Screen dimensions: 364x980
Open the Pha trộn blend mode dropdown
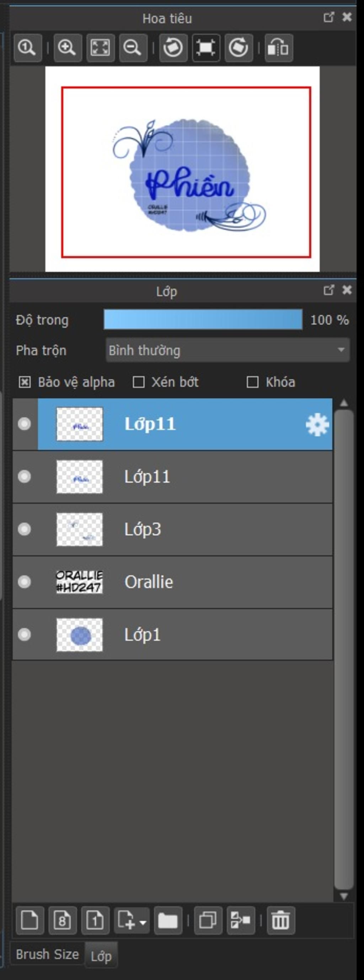(227, 350)
